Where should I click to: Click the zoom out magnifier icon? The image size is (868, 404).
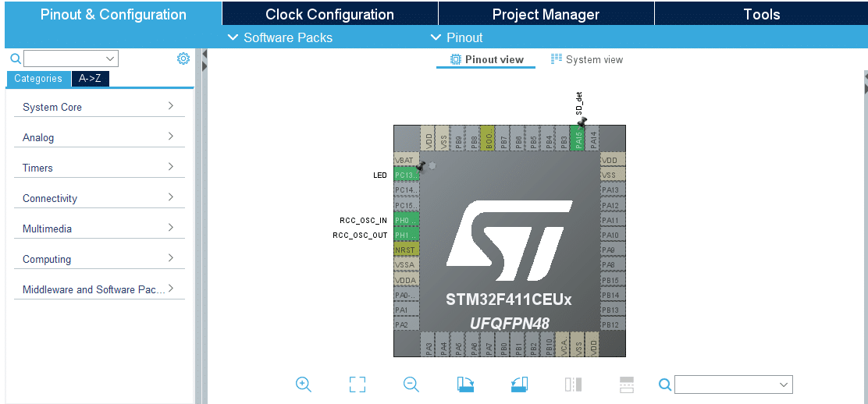pos(411,385)
